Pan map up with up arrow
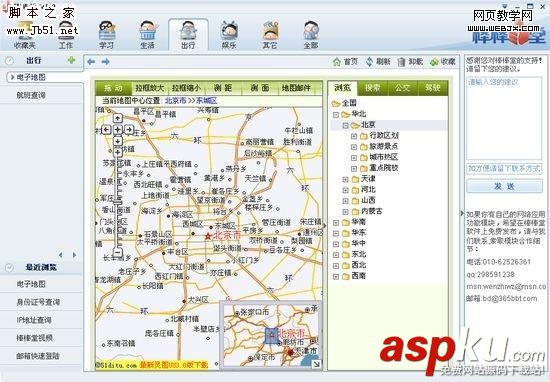Viewport: 550px width, 382px height. pyautogui.click(x=118, y=118)
